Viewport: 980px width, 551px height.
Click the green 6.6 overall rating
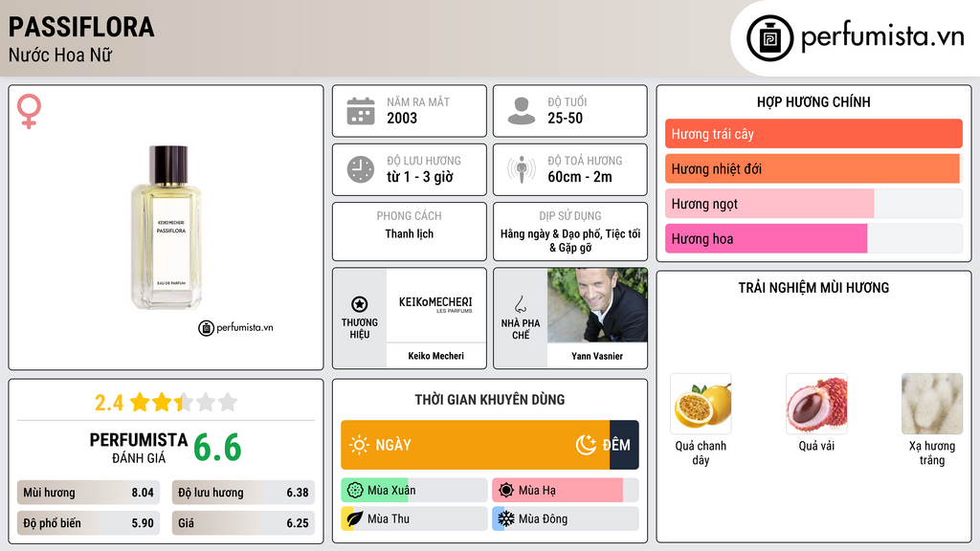point(217,448)
